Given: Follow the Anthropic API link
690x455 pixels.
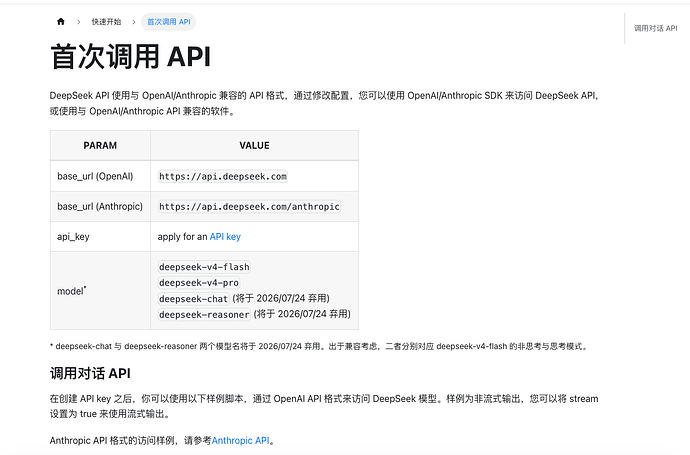Looking at the screenshot, I should [x=240, y=440].
